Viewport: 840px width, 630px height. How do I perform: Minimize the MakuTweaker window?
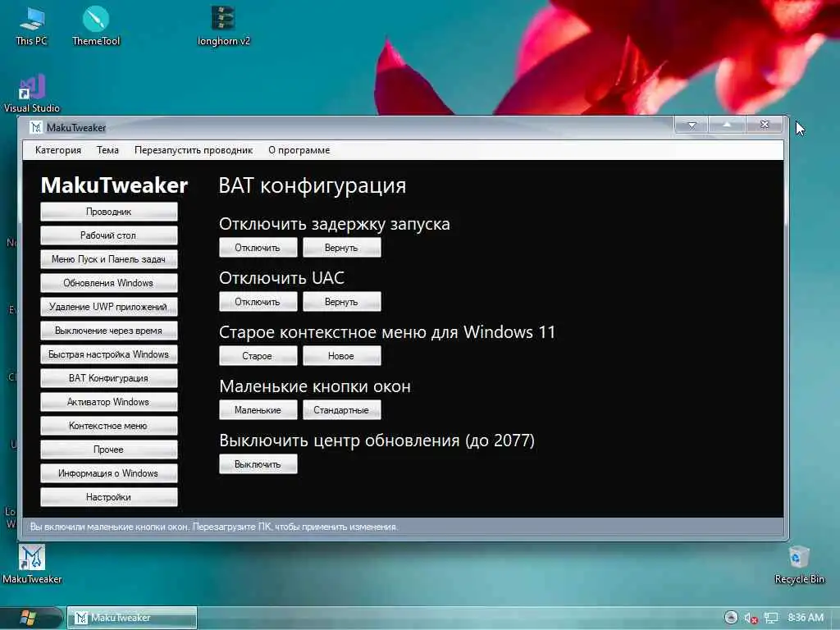[x=692, y=125]
